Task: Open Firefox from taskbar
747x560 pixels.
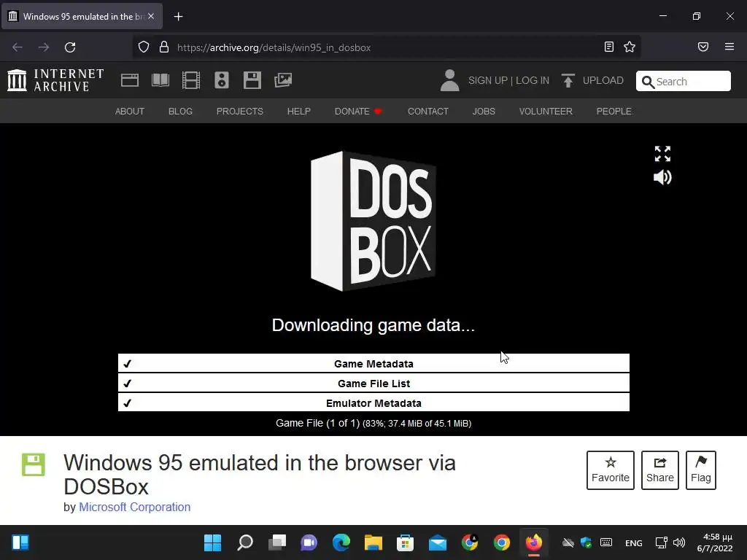Action: pos(533,542)
